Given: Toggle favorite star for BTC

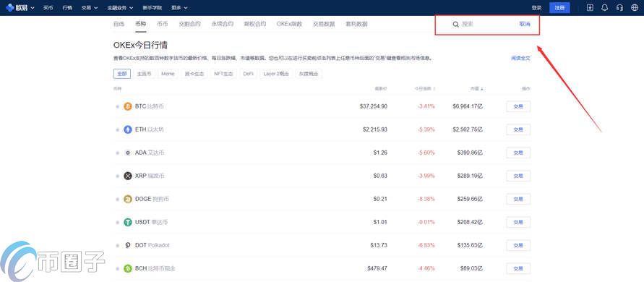Looking at the screenshot, I should tap(118, 106).
